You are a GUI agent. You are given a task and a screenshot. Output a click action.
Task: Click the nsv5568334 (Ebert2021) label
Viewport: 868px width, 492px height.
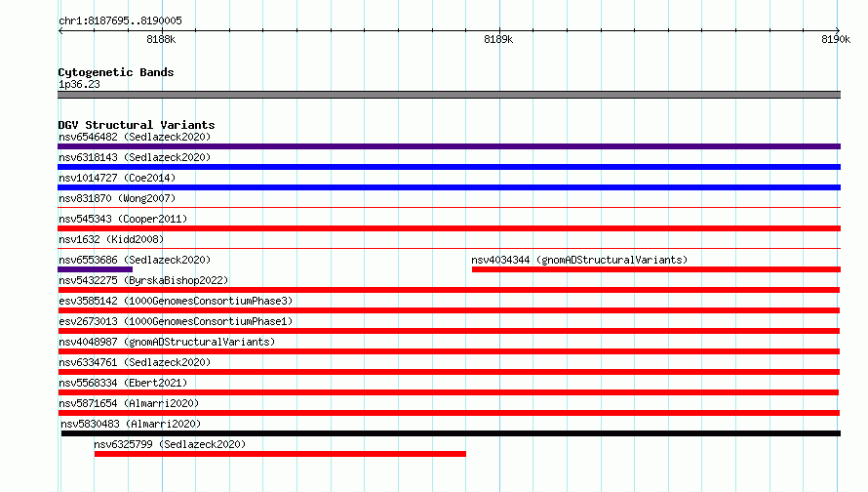point(123,383)
